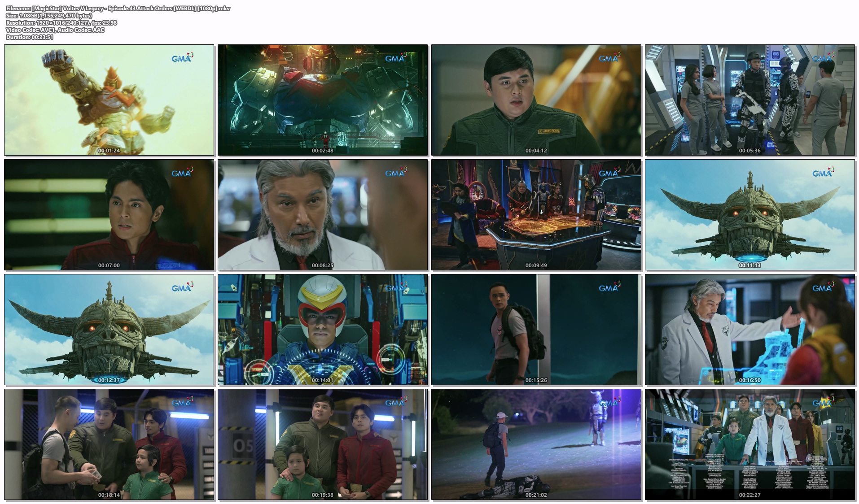859x504 pixels.
Task: Select the skull ship thumbnail at 00:11:13
Action: click(750, 215)
